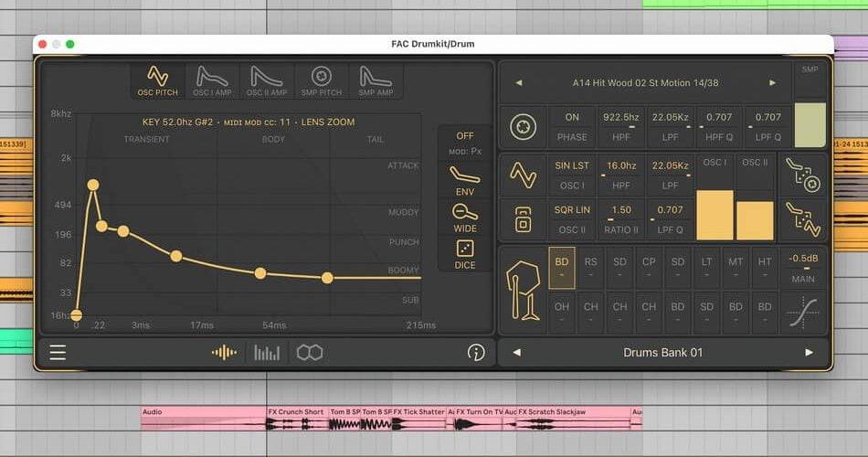
Task: Click the oscillator sine wave icon
Action: [524, 175]
